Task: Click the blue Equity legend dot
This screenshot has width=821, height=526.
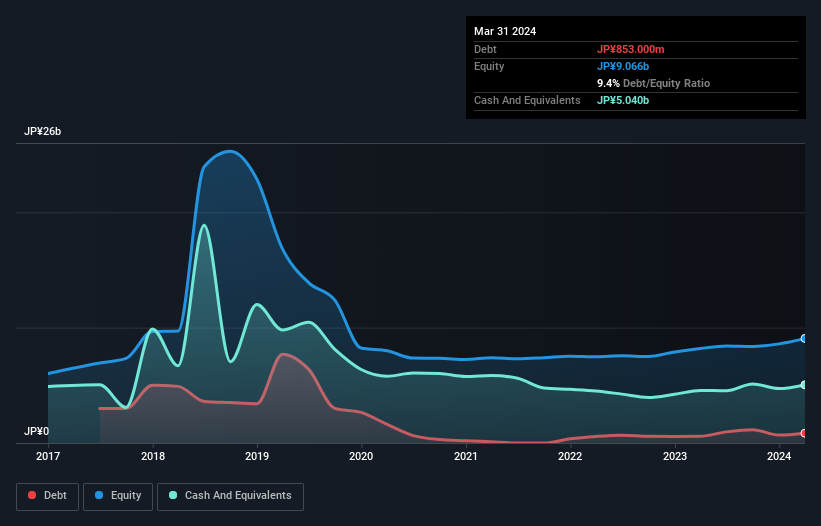Action: [99, 495]
